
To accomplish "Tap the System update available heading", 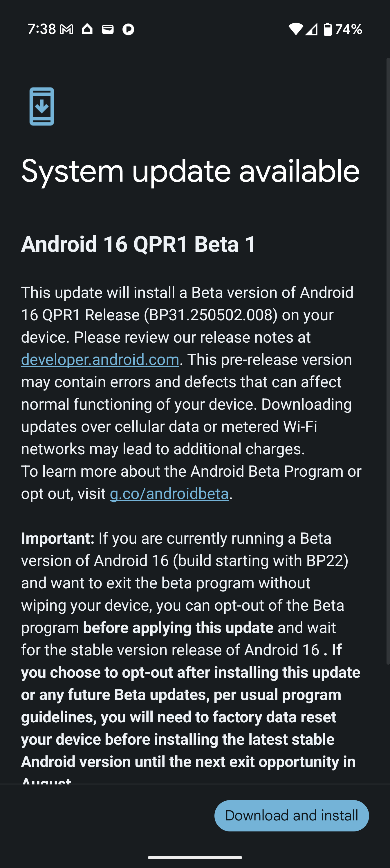I will [190, 172].
